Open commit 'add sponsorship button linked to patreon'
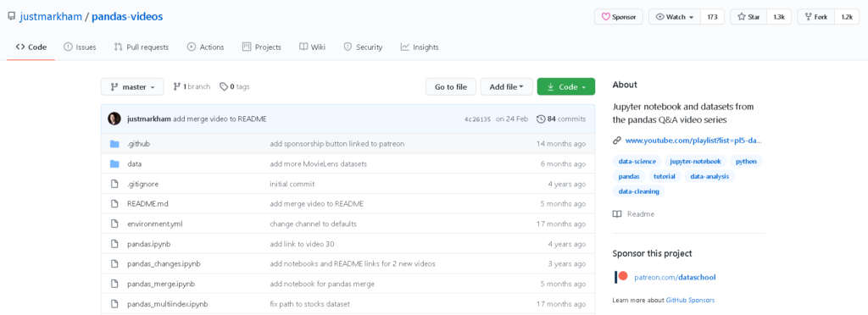Screen dimensions: 868x315 coord(337,144)
